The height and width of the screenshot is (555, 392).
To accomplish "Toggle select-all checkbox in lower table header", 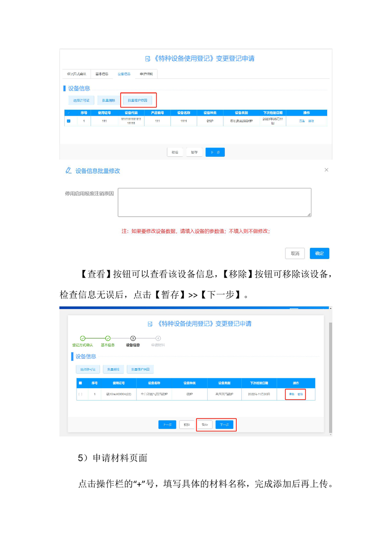I will pyautogui.click(x=80, y=383).
